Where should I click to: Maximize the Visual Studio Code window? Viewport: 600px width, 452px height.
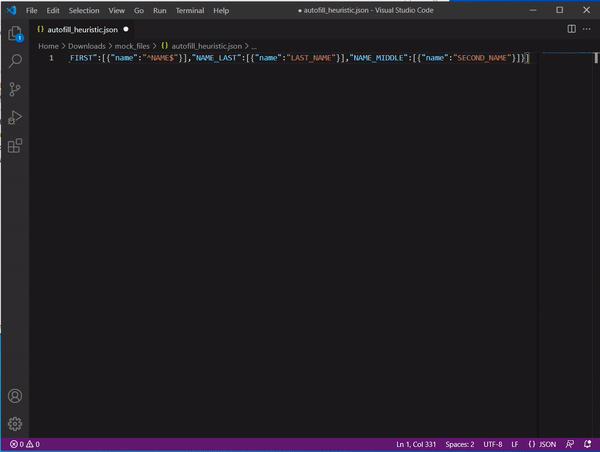559,10
